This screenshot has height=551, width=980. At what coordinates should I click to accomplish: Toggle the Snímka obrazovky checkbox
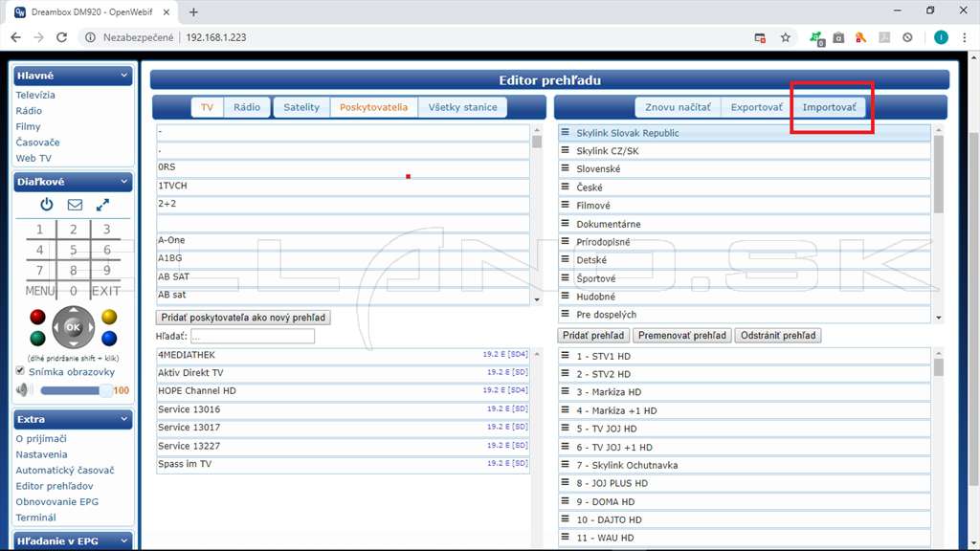click(x=20, y=371)
